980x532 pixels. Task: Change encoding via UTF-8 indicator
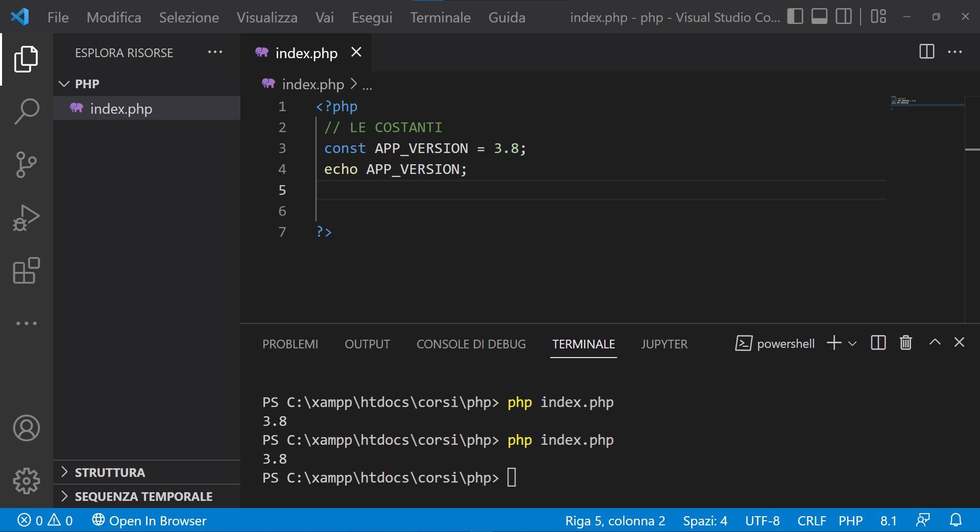tap(762, 521)
